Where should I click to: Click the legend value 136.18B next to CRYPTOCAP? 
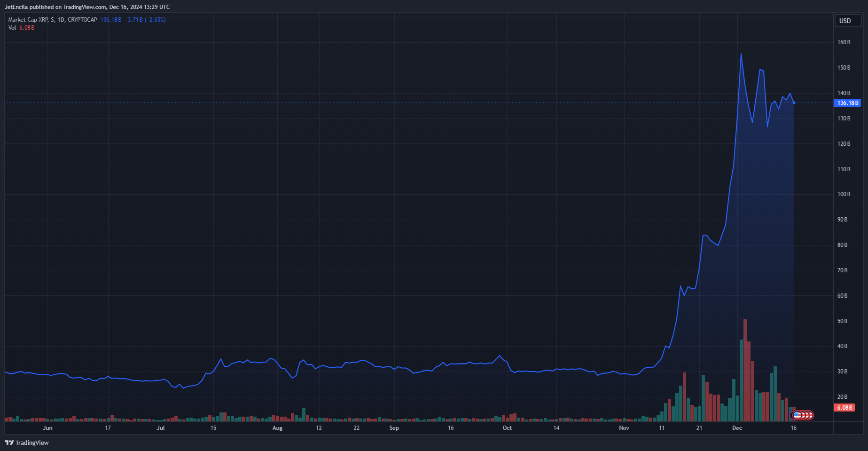[x=111, y=20]
